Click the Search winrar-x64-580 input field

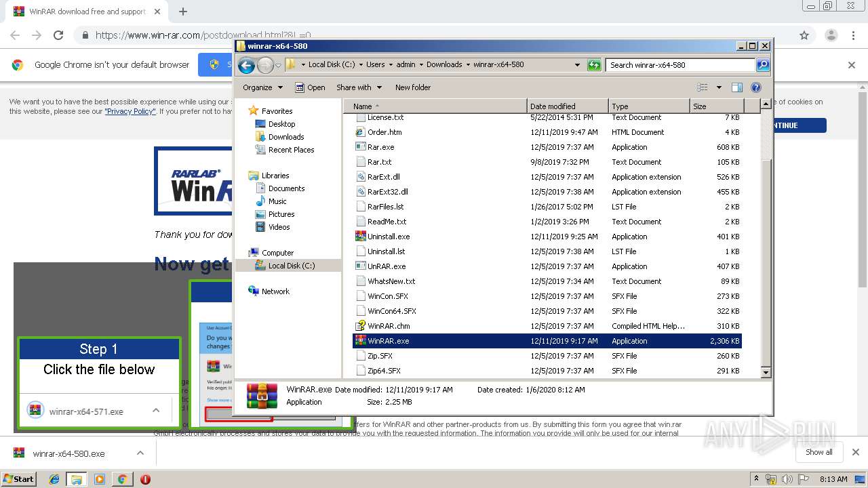coord(680,65)
